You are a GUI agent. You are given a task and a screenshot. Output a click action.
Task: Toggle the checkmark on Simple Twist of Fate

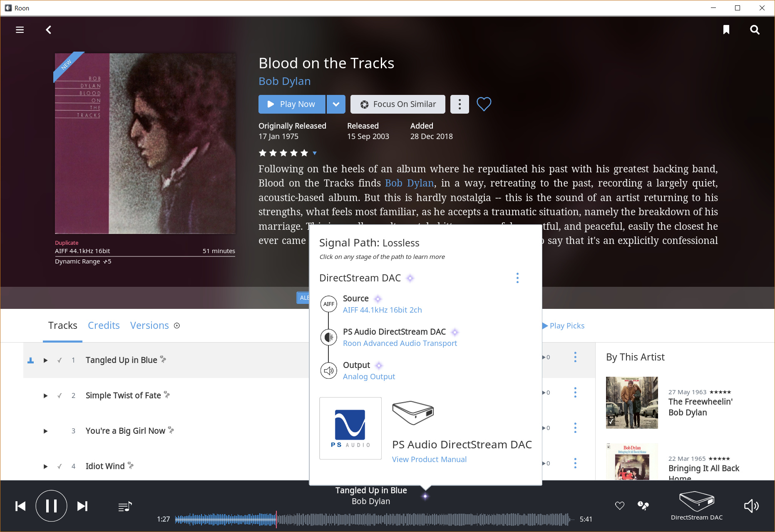[60, 396]
